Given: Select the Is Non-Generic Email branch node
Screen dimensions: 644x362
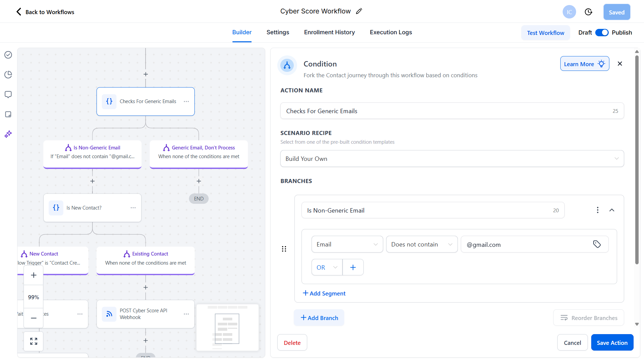Looking at the screenshot, I should [x=92, y=154].
